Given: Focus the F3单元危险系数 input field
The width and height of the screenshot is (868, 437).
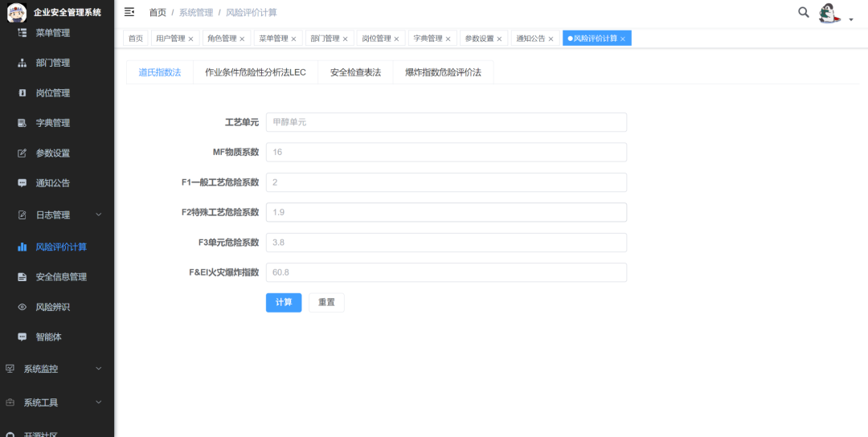Looking at the screenshot, I should pyautogui.click(x=446, y=243).
